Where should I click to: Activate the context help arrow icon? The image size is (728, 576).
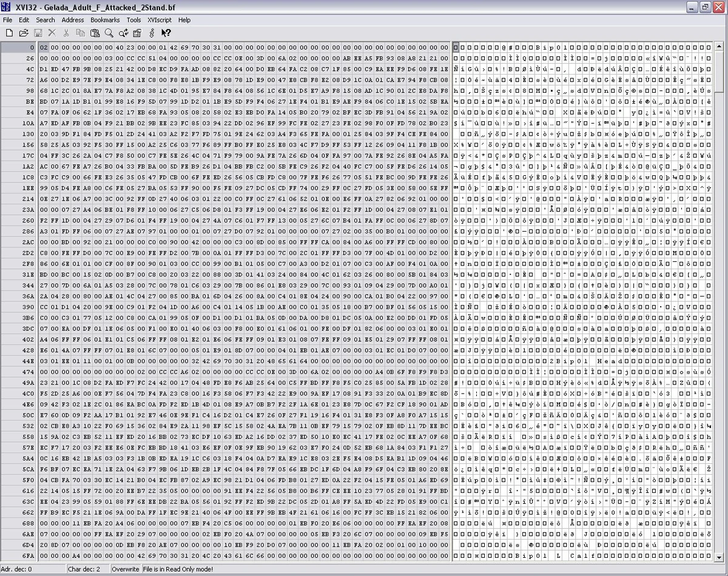[x=166, y=33]
